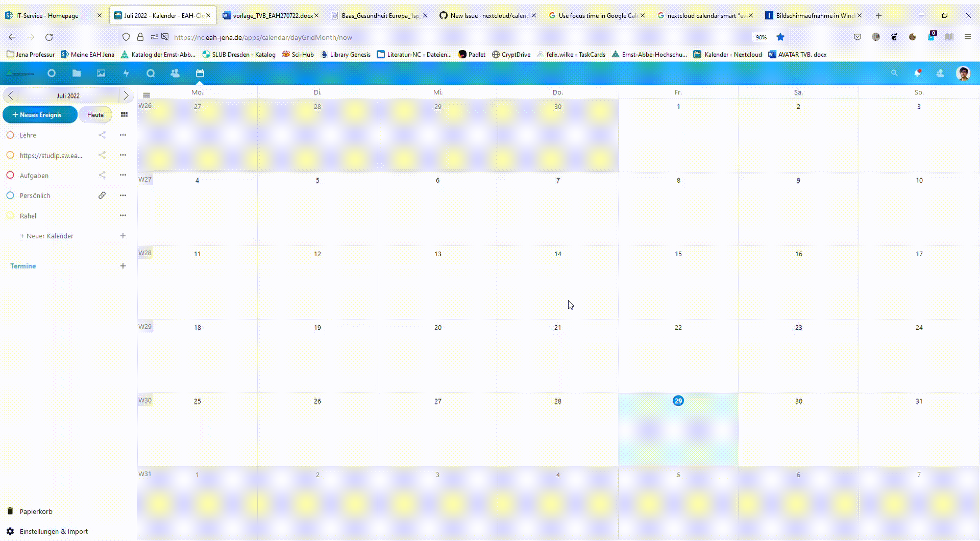Advance to the next month with the arrow

(x=126, y=95)
